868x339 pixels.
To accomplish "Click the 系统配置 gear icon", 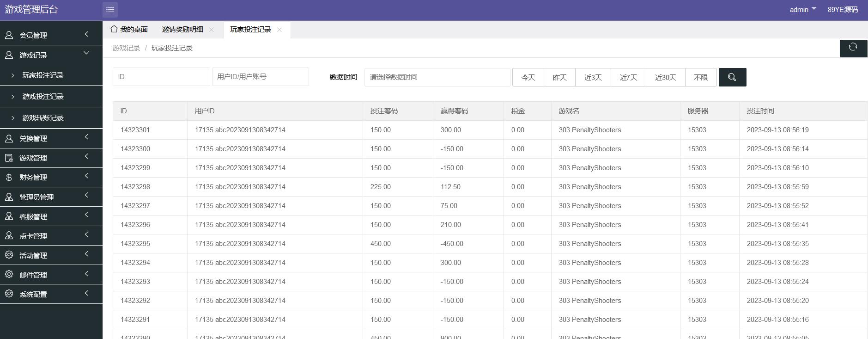I will 9,294.
